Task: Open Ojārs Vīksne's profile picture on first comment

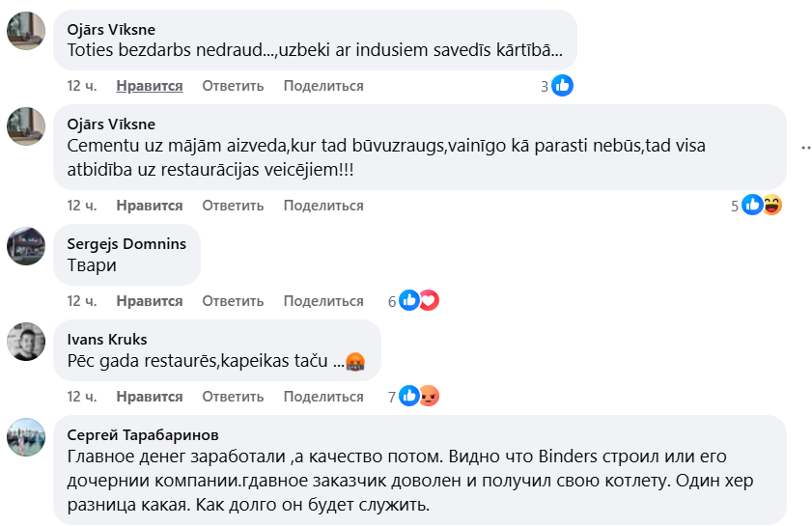Action: coord(26,31)
